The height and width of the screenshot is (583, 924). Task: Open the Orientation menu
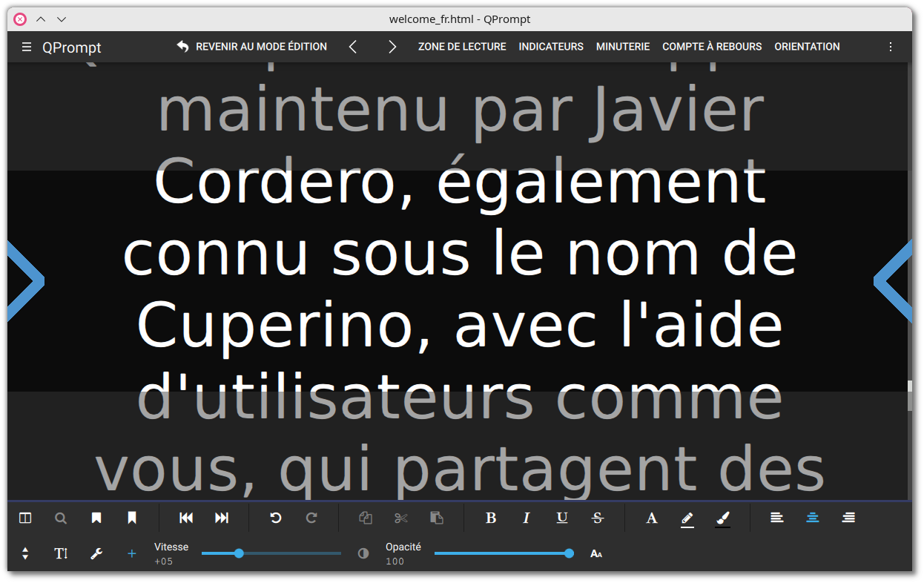(x=807, y=47)
